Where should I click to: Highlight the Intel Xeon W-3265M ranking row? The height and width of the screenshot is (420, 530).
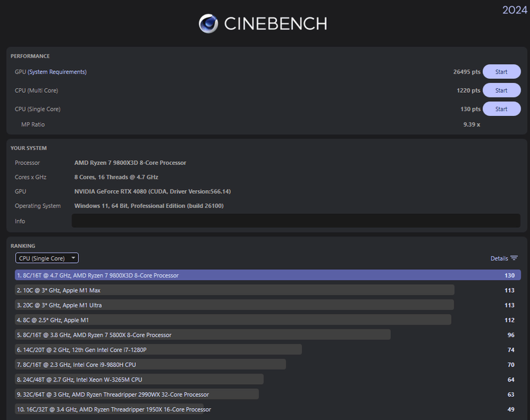coord(139,380)
